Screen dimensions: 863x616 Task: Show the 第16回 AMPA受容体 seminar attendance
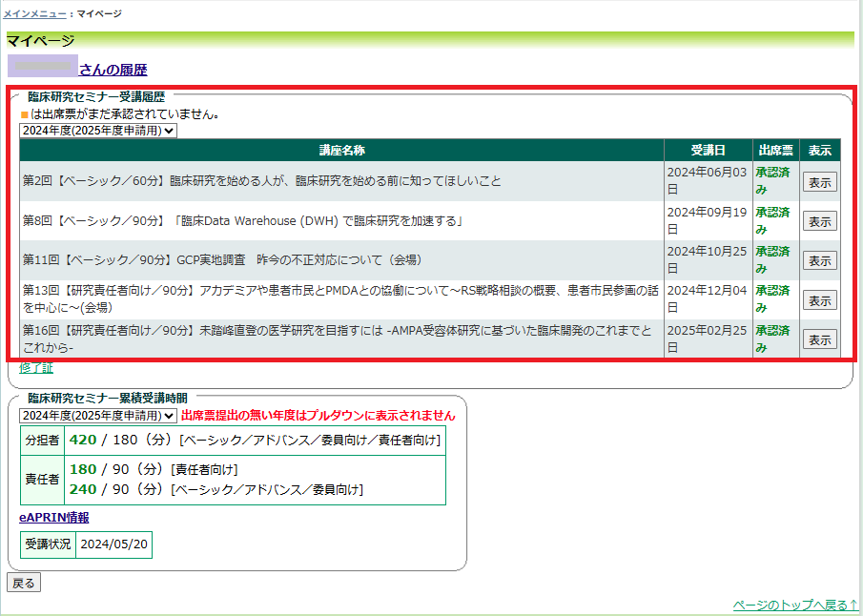819,339
